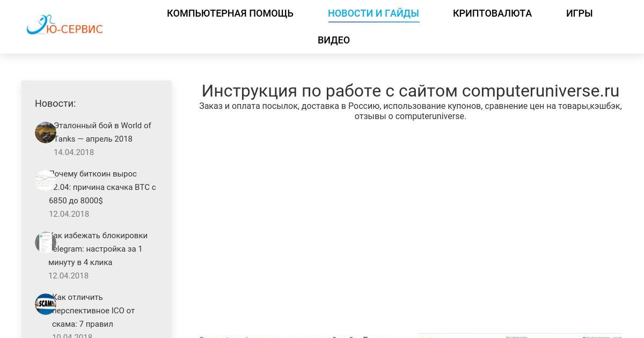Click the subtitle about Заказ и оплата посылок
Viewport: 644px width, 338px height.
coord(411,111)
